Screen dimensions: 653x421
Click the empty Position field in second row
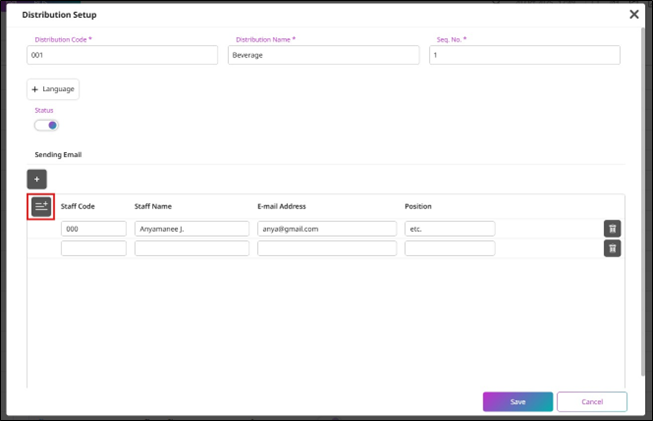pyautogui.click(x=450, y=248)
